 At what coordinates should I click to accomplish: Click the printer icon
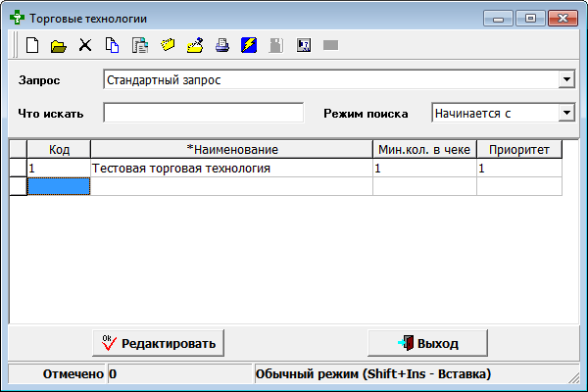[x=222, y=45]
